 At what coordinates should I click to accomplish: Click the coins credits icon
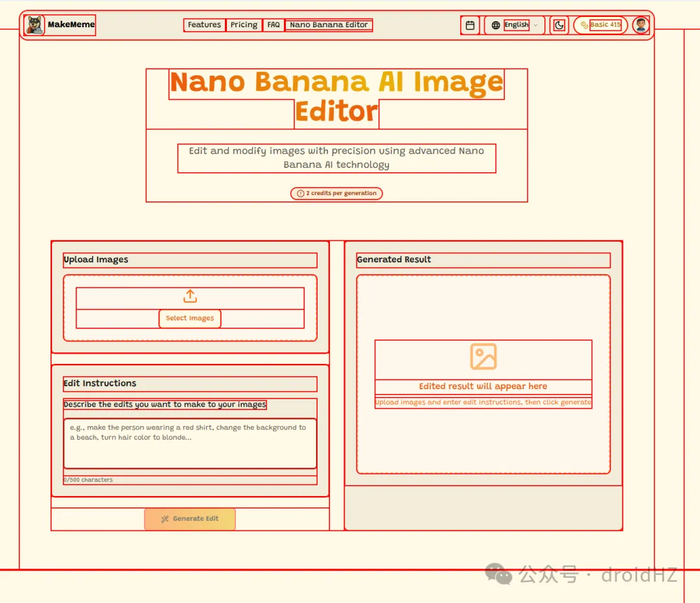point(584,25)
